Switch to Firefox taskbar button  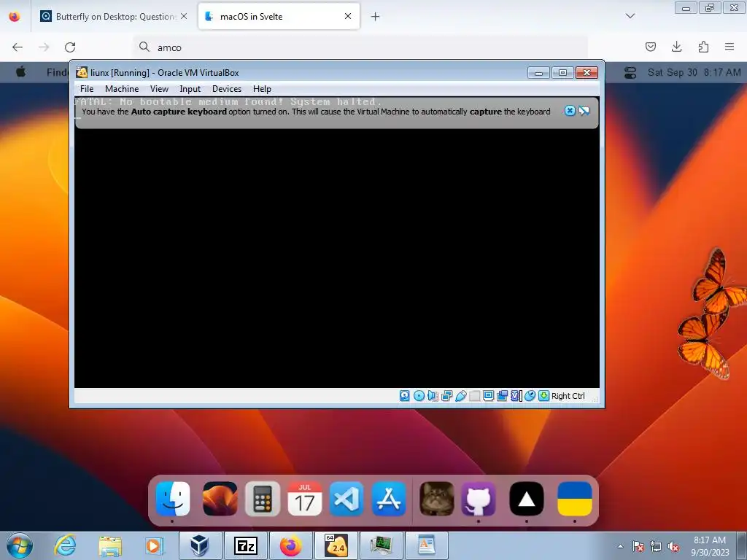tap(290, 545)
